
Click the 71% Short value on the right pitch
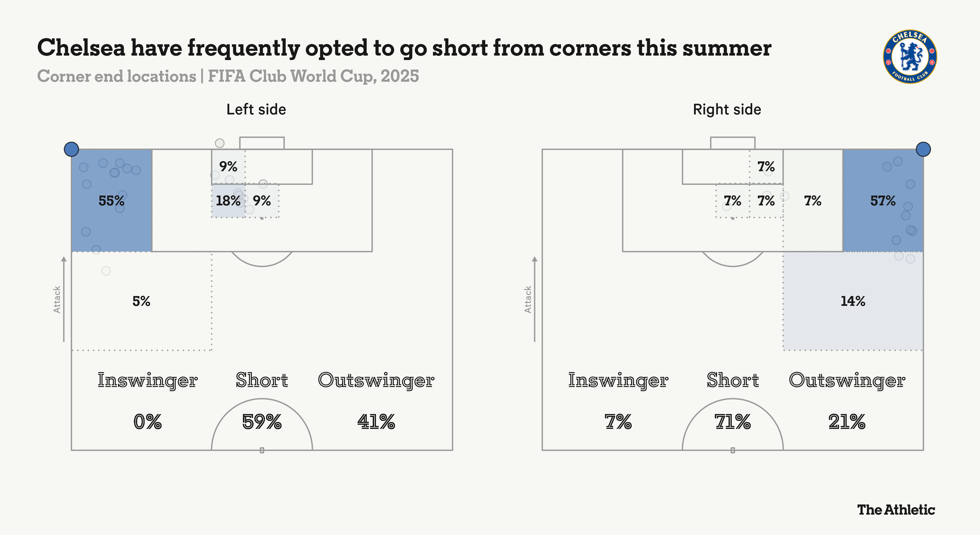(733, 422)
